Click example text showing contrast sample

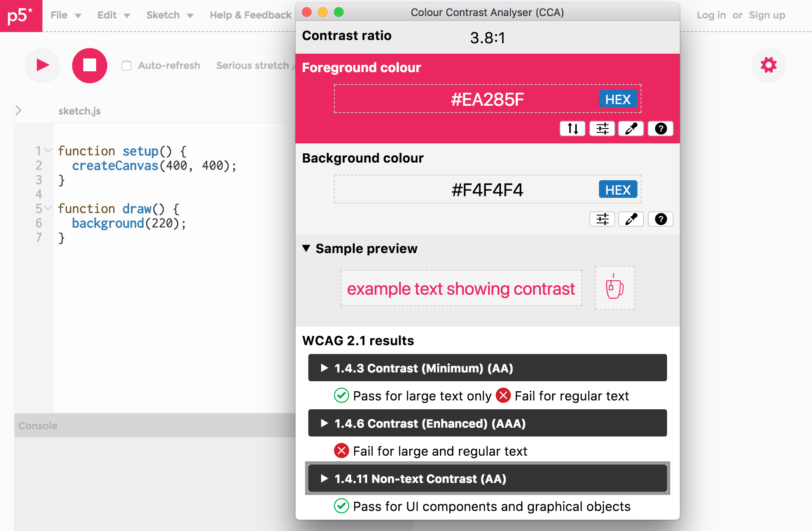point(461,288)
